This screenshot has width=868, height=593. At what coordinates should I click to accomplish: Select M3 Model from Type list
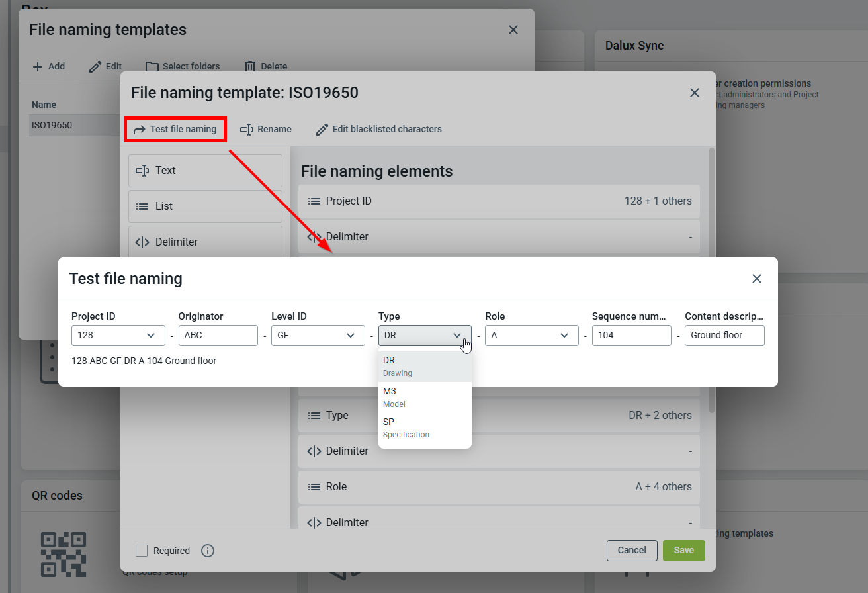[x=425, y=397]
